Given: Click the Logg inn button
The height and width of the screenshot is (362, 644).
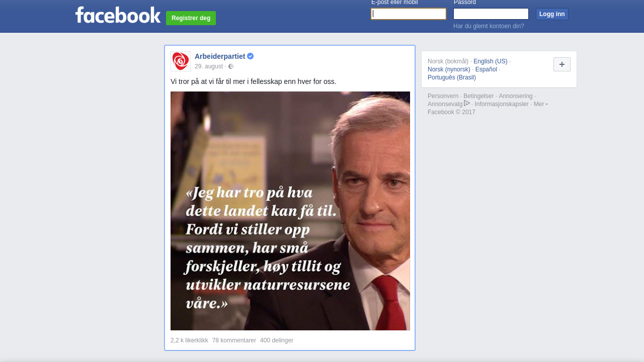Looking at the screenshot, I should pos(552,14).
